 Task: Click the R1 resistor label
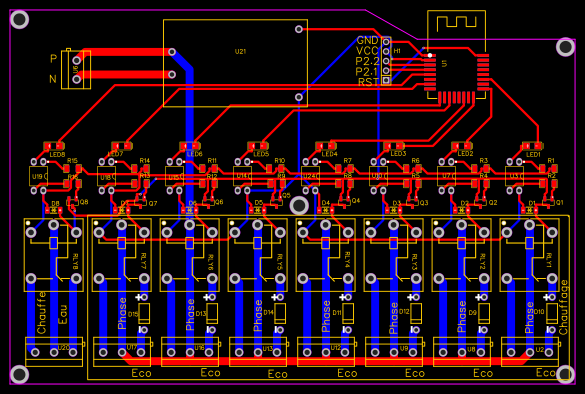coord(551,160)
